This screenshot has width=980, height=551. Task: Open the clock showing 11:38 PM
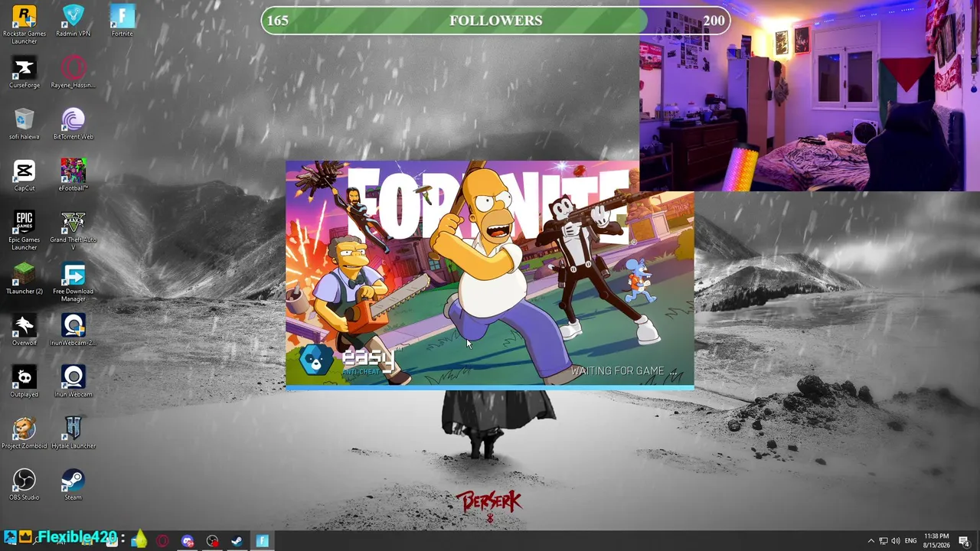pyautogui.click(x=936, y=541)
